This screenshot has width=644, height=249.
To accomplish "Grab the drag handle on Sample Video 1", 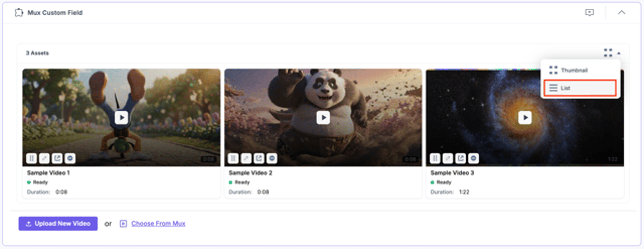I will [32, 158].
